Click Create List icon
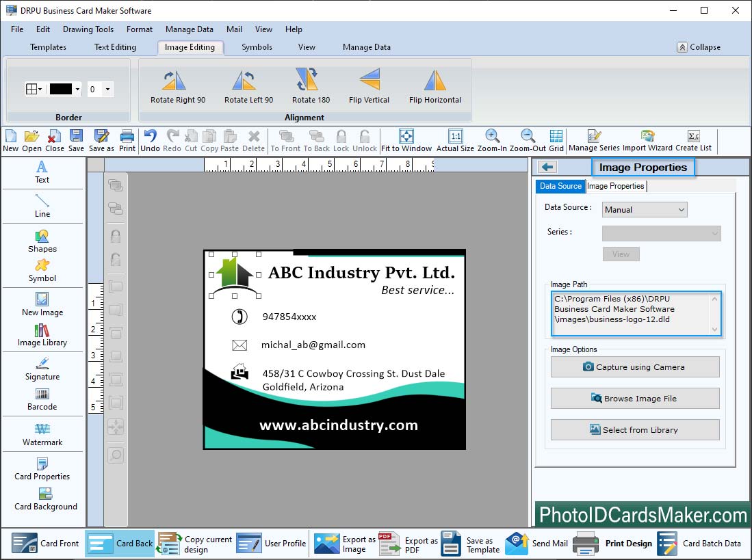 (x=693, y=141)
